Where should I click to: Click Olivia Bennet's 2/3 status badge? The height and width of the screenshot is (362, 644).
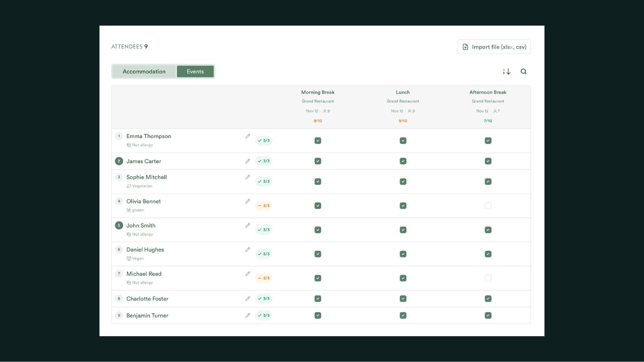click(x=264, y=205)
